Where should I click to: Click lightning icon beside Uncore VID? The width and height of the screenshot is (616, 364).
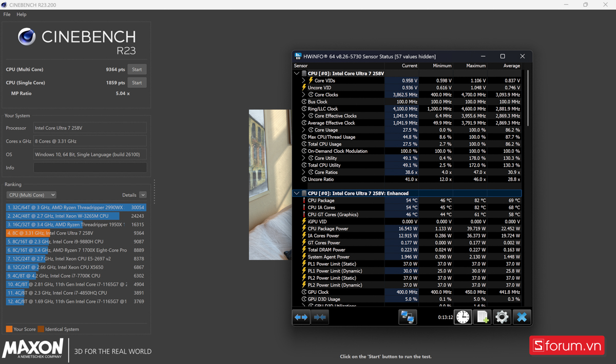click(304, 88)
